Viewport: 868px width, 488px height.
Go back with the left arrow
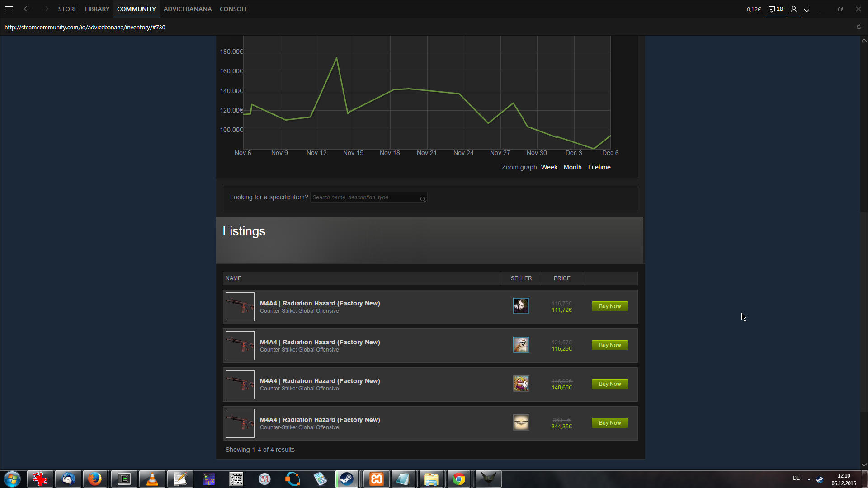point(27,9)
